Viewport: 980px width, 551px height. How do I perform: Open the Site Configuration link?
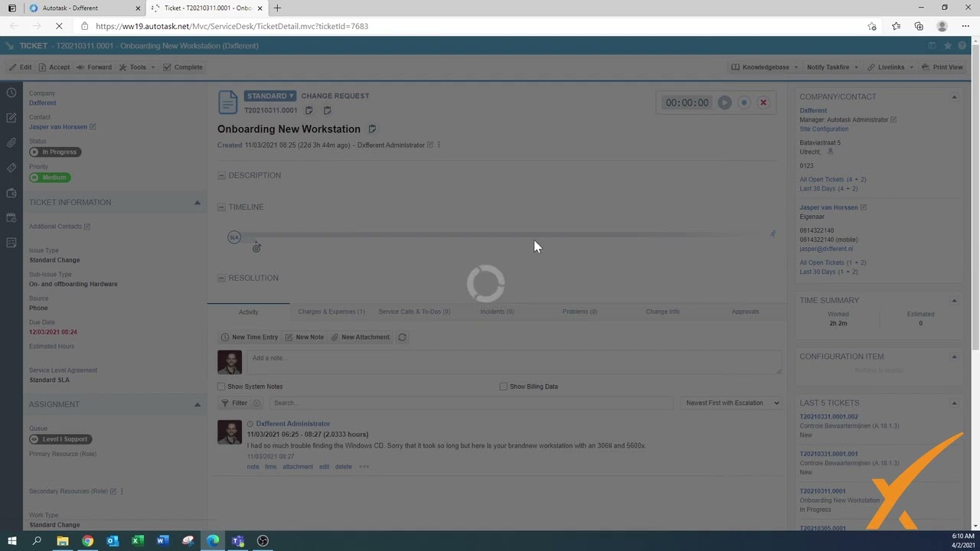click(x=824, y=129)
